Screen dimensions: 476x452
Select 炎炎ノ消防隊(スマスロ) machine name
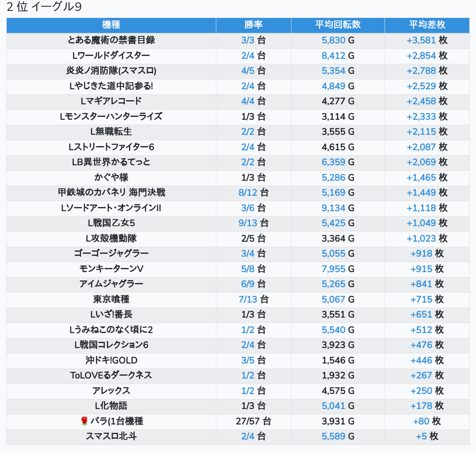tap(111, 71)
